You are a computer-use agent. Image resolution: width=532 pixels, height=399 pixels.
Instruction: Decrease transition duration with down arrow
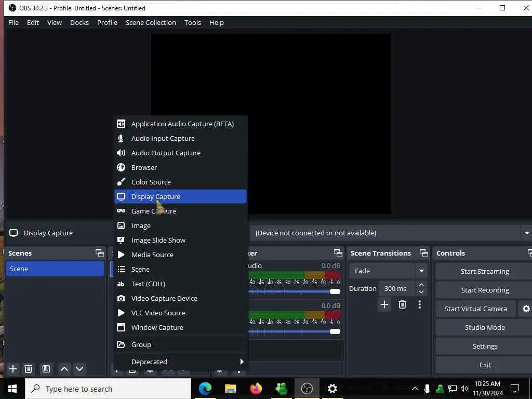pyautogui.click(x=421, y=292)
